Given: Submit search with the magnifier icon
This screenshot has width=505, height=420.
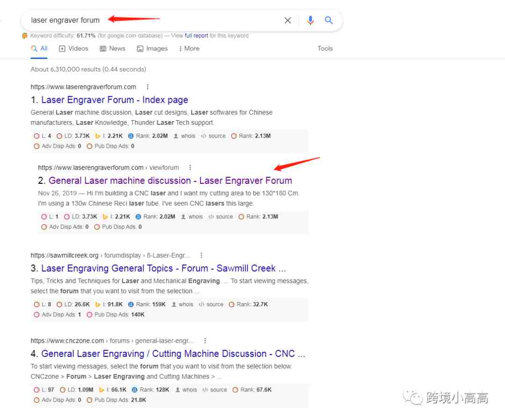Looking at the screenshot, I should (x=329, y=20).
